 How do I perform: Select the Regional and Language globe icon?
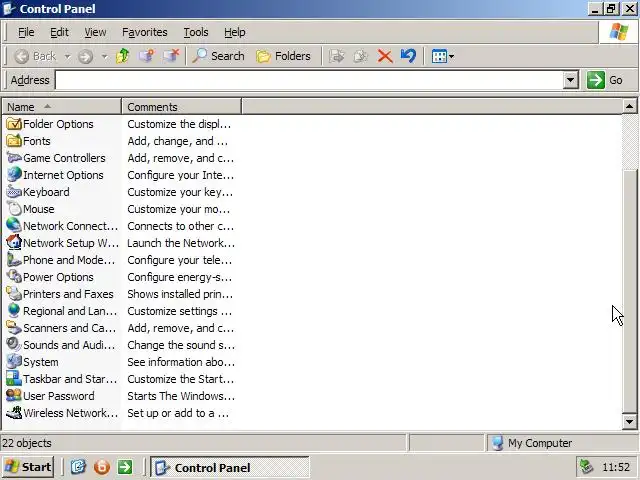[x=14, y=311]
